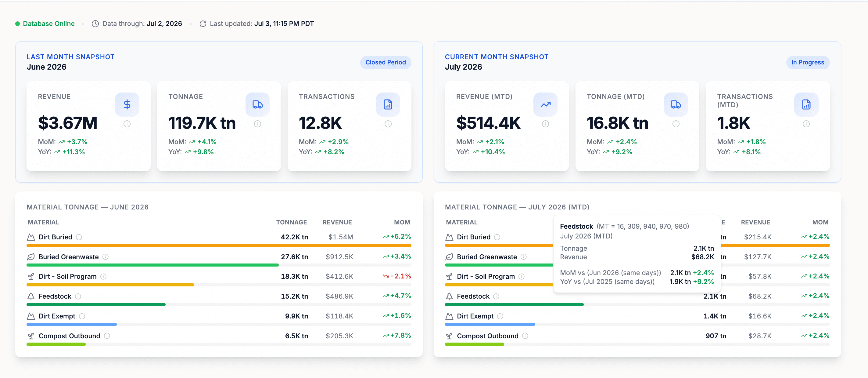Click the MATERIAL header in the July table
Screen dimensions: 868x378
pos(461,222)
